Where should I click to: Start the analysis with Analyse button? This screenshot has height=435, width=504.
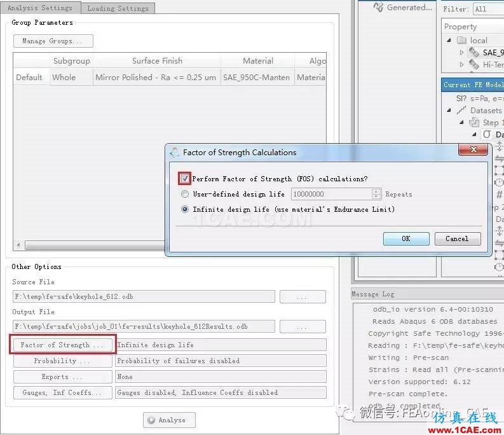click(x=169, y=420)
